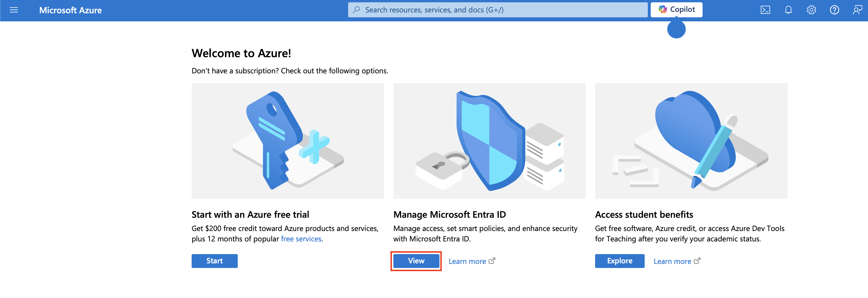Open the portal hamburger menu
Image resolution: width=868 pixels, height=298 pixels.
pos(14,10)
